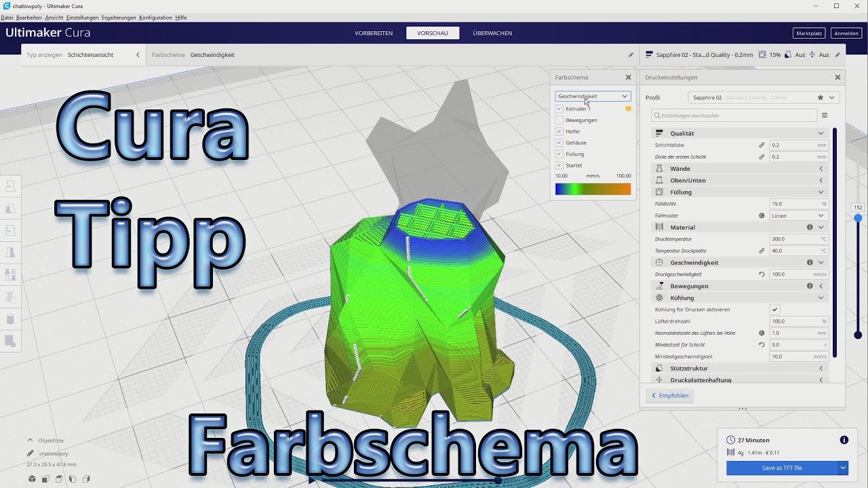
Task: Reset Druckgeschwindigkeit with the revert arrow
Action: click(762, 274)
